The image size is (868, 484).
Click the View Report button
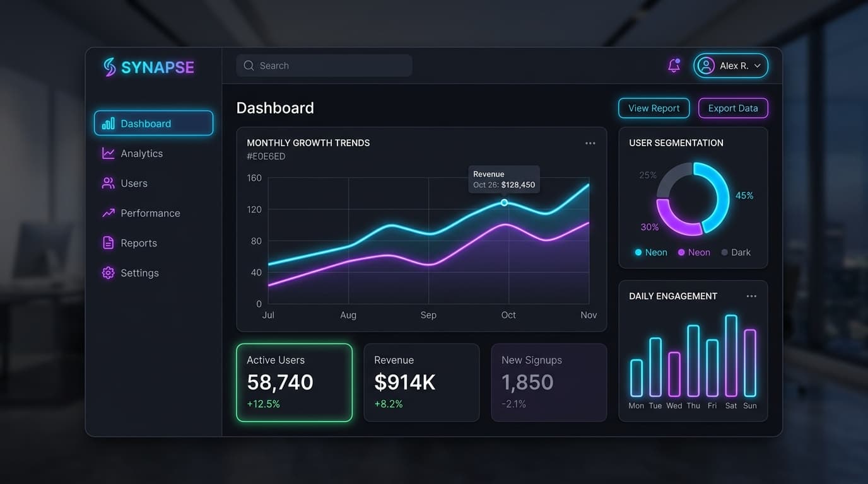pos(654,108)
